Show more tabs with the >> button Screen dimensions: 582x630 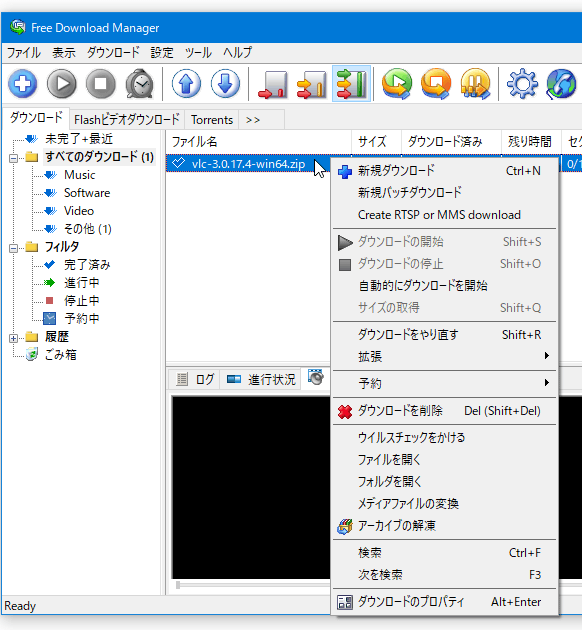(x=253, y=120)
